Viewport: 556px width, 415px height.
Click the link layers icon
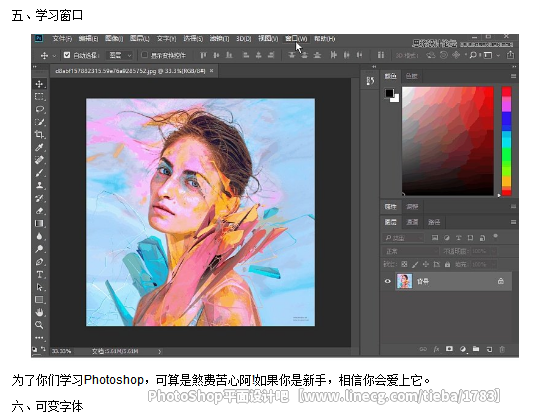click(423, 349)
